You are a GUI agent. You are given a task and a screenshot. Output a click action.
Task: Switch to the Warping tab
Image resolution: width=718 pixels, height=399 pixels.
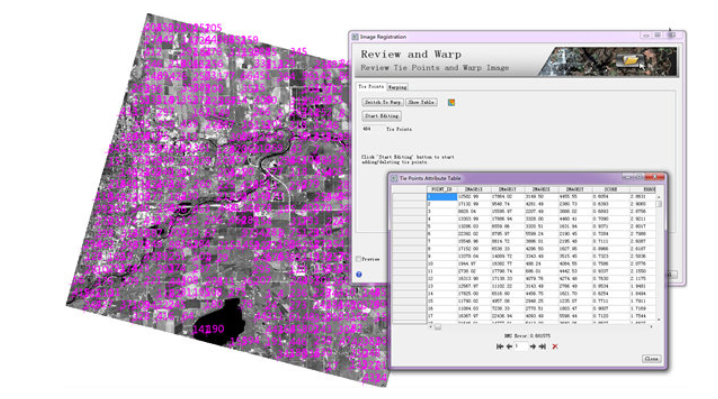(x=397, y=87)
